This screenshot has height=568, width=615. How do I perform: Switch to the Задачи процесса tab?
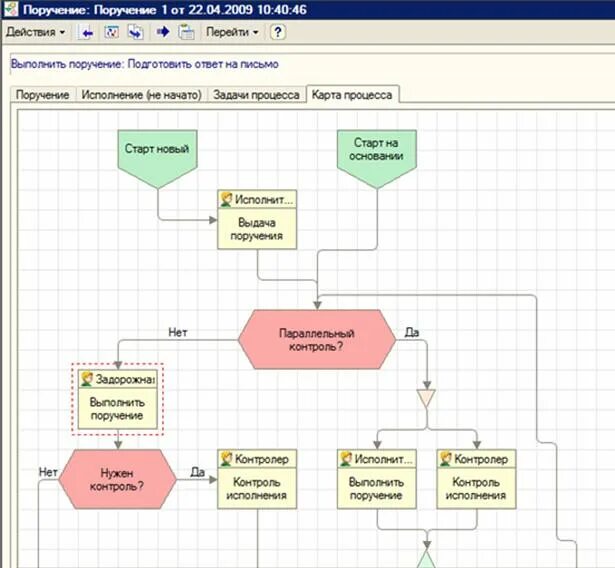[256, 95]
